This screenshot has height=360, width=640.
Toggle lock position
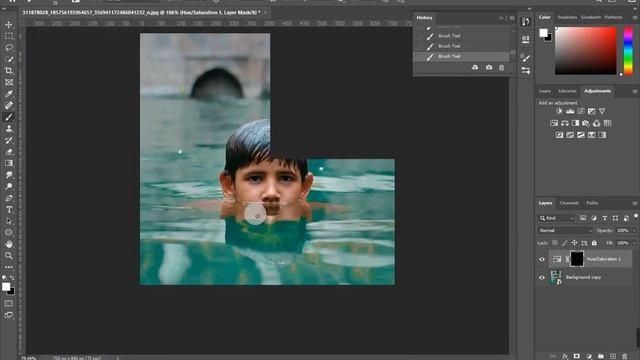[x=574, y=243]
